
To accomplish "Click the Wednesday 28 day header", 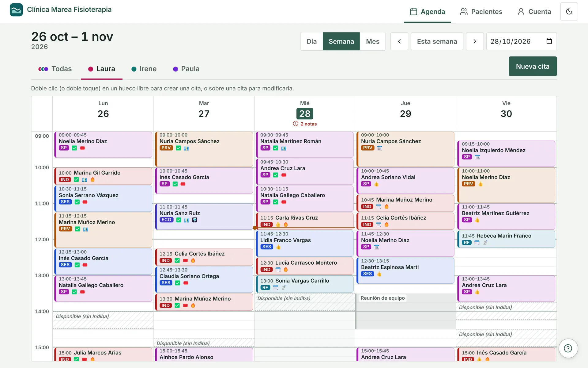I will [x=305, y=114].
